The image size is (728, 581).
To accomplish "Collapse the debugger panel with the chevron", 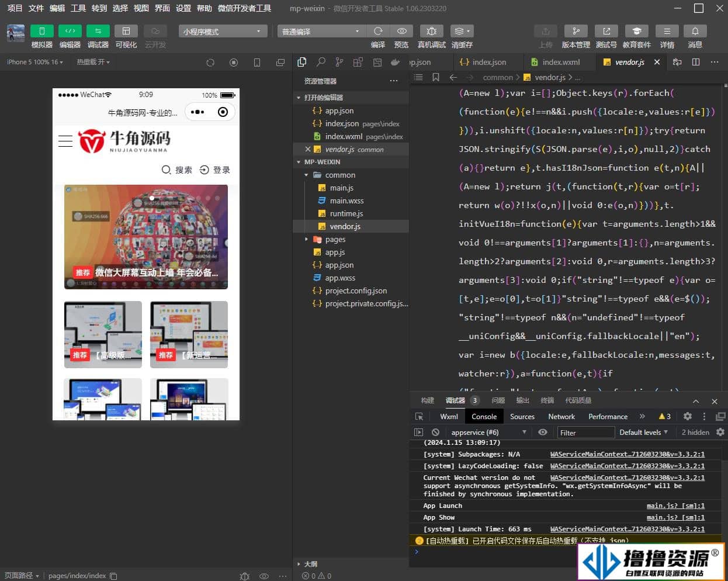I will 696,401.
